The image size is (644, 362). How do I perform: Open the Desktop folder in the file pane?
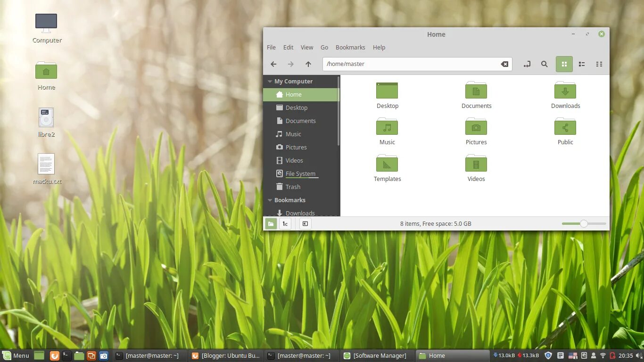(387, 96)
